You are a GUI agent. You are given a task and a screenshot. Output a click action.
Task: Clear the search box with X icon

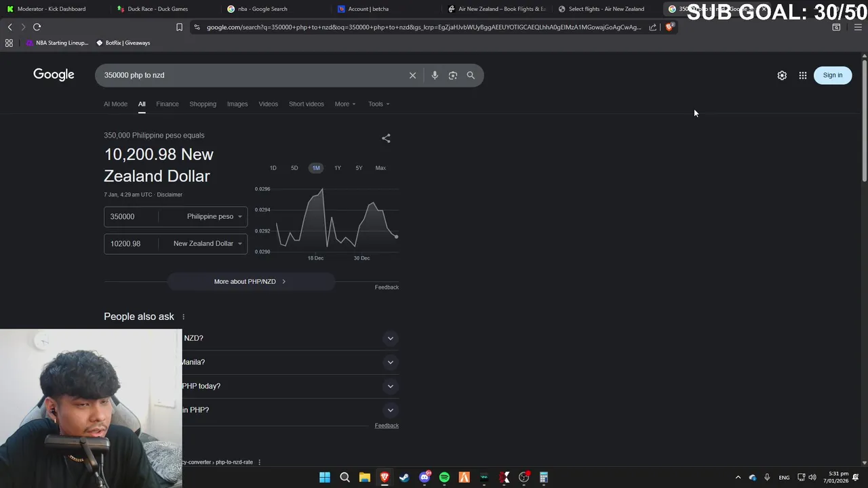[x=412, y=75]
